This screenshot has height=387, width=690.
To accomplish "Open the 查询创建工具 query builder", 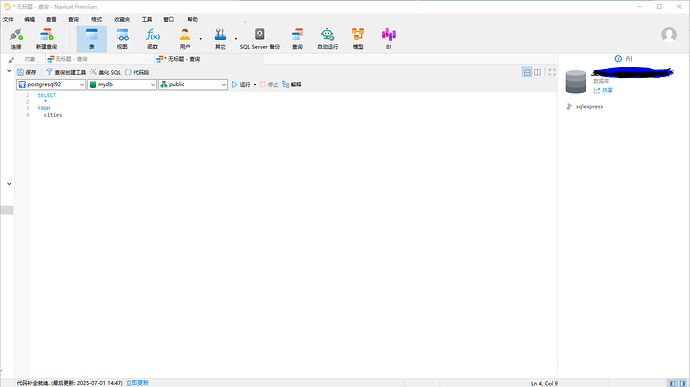I will coord(66,72).
